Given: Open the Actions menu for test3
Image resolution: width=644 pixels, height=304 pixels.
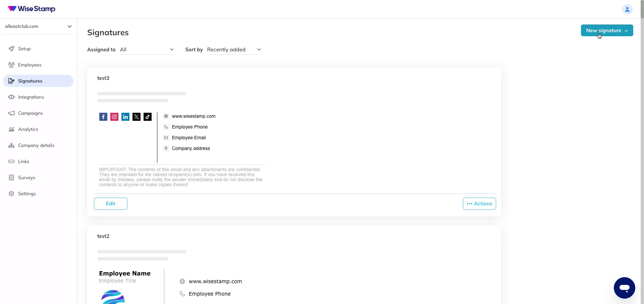Looking at the screenshot, I should click(479, 203).
